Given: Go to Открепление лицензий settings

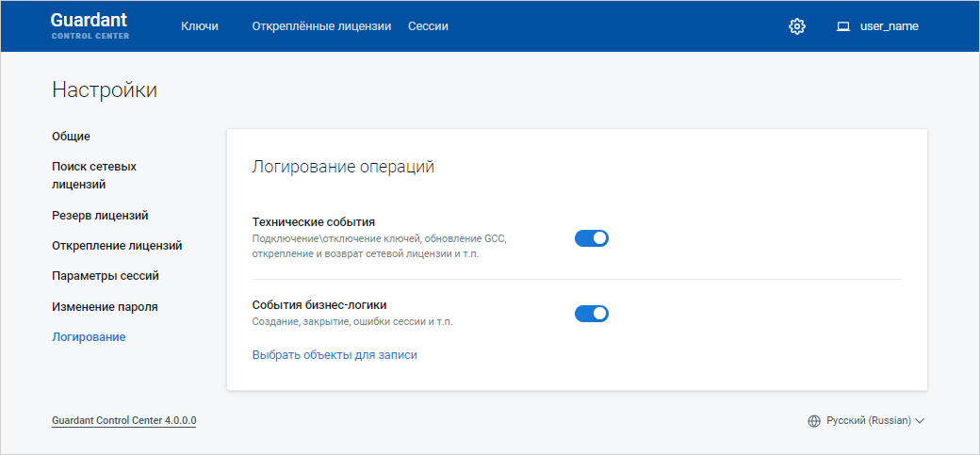Looking at the screenshot, I should pyautogui.click(x=117, y=246).
